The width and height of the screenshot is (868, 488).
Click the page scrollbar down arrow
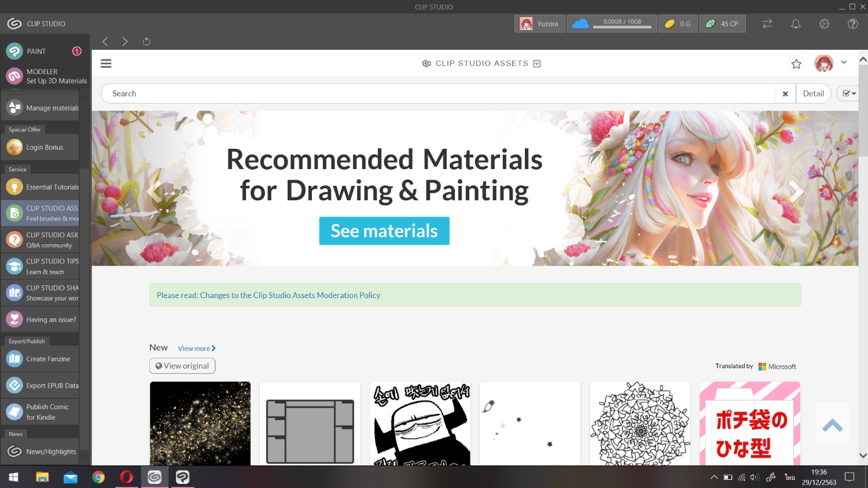863,456
